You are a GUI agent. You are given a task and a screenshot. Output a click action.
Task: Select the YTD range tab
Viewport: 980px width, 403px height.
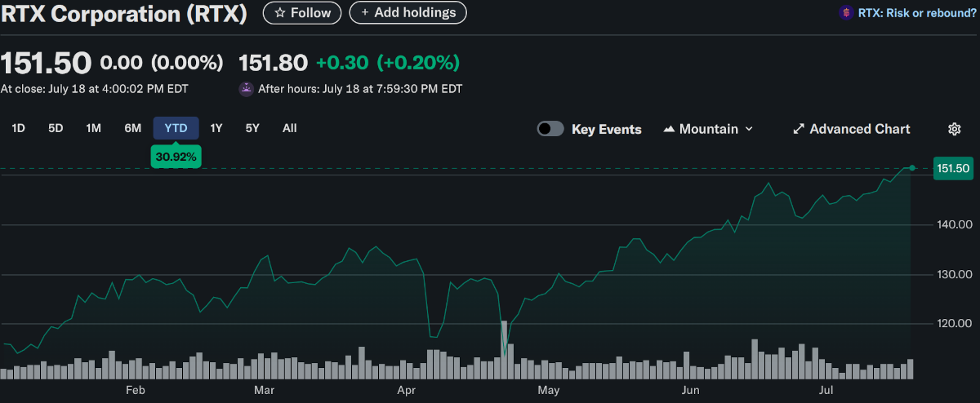176,128
